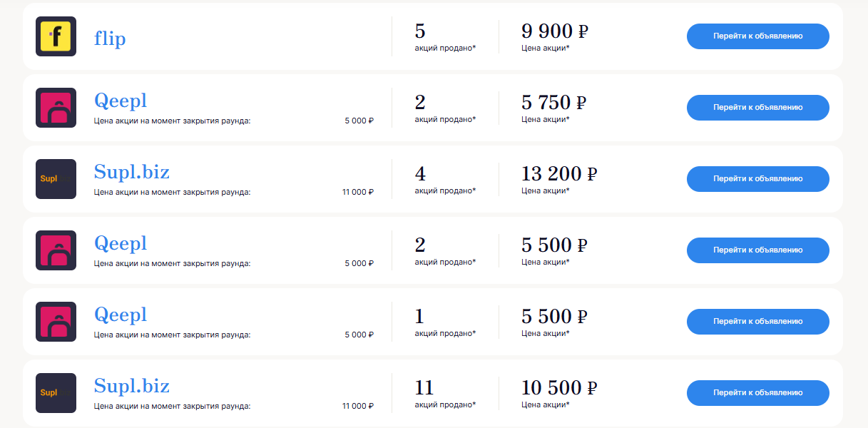Go to the Qeepl 2-share 5 500 ₽ listing button
868x428 pixels.
click(758, 250)
